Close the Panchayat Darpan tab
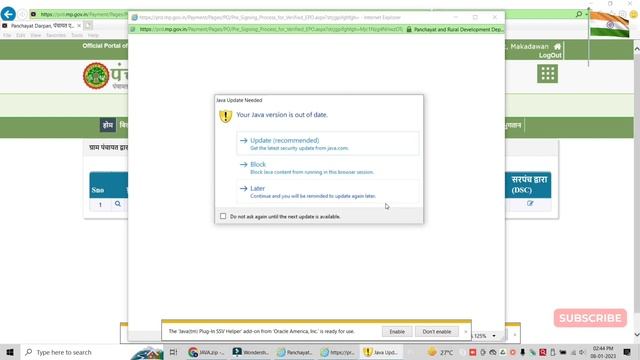 pyautogui.click(x=79, y=25)
